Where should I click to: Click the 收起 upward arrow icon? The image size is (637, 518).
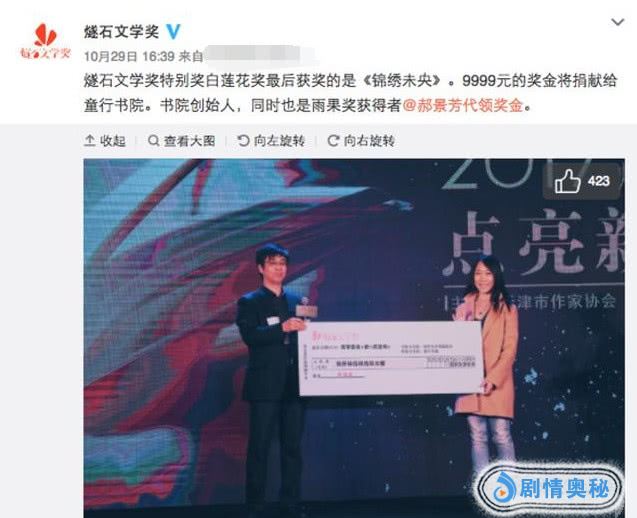point(89,141)
